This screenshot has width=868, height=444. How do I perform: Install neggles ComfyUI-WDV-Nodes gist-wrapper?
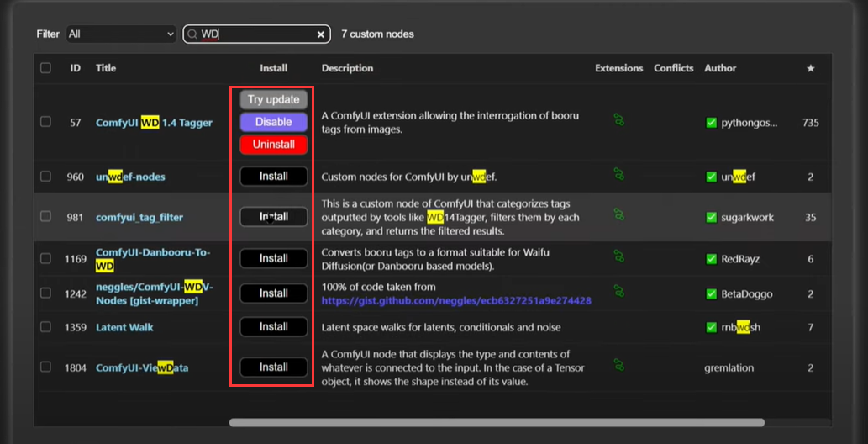(x=273, y=293)
